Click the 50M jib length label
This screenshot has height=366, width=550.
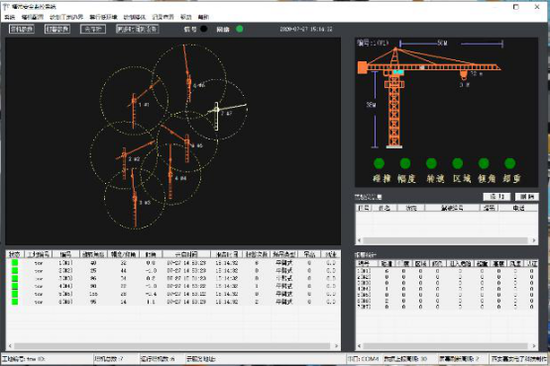tap(442, 43)
